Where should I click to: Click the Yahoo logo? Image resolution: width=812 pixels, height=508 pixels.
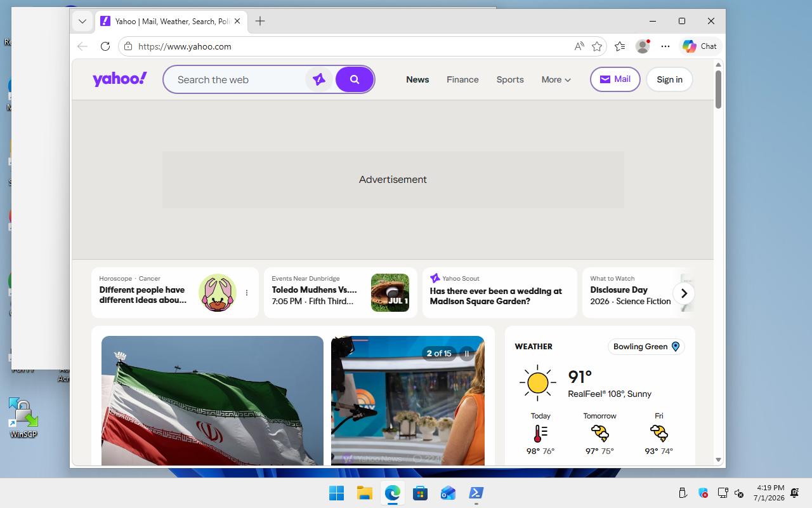[x=120, y=79]
